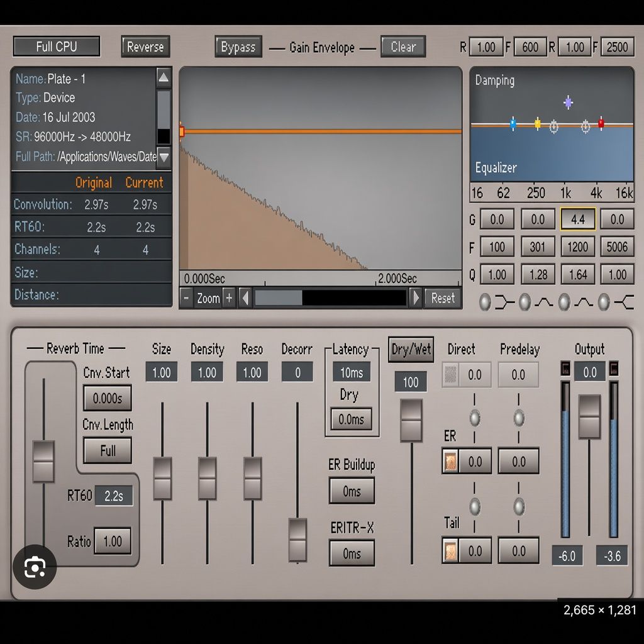Click the down arrow in the IR info panel

click(164, 157)
